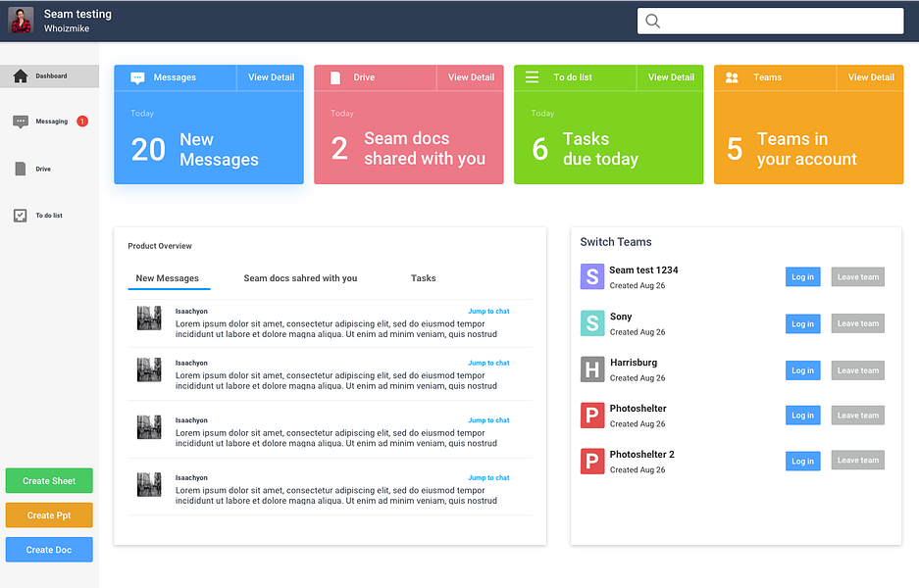Screen dimensions: 919x588
Task: Click View Detail on Messages card
Action: [x=271, y=77]
